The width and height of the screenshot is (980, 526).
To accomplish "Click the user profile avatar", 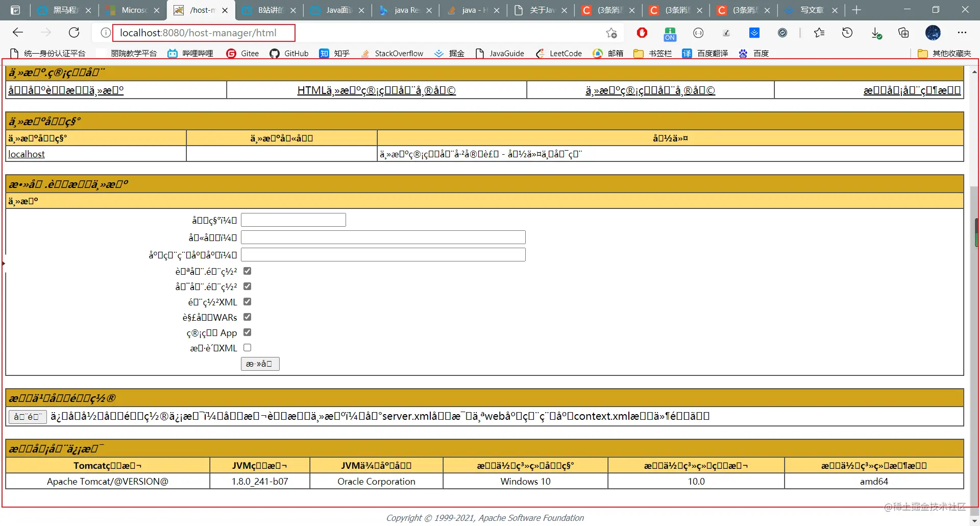I will coord(933,33).
